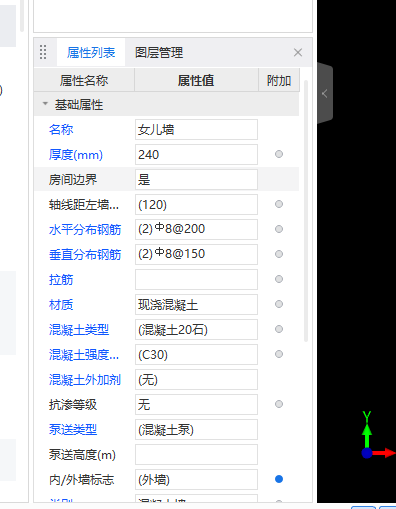Select the 抗渗等级 property label
The width and height of the screenshot is (396, 509).
coord(73,405)
